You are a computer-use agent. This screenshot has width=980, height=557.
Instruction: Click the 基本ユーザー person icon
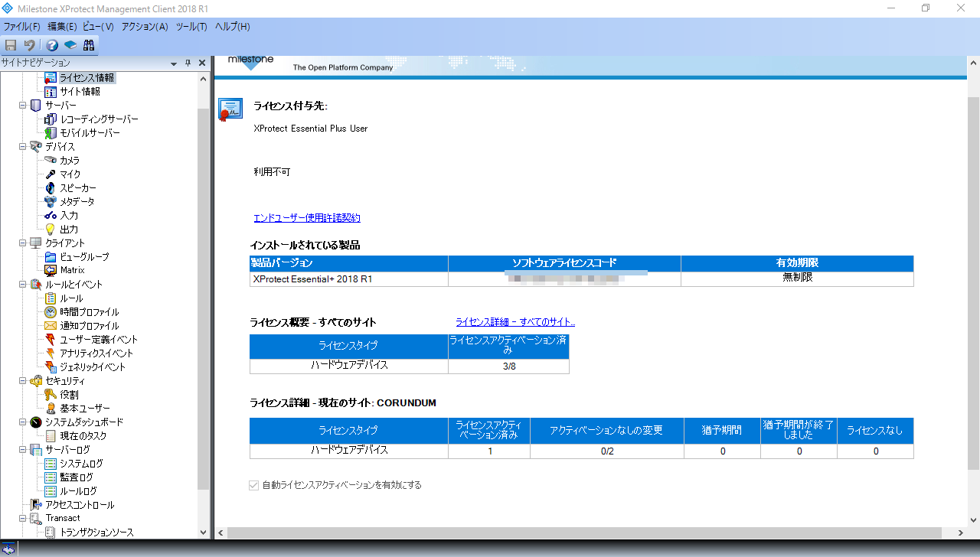pyautogui.click(x=51, y=409)
